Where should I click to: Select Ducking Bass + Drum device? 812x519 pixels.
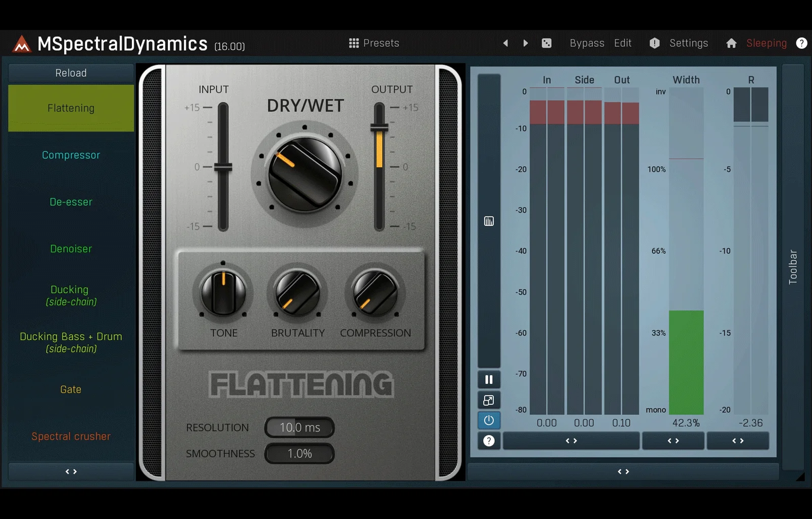(71, 342)
